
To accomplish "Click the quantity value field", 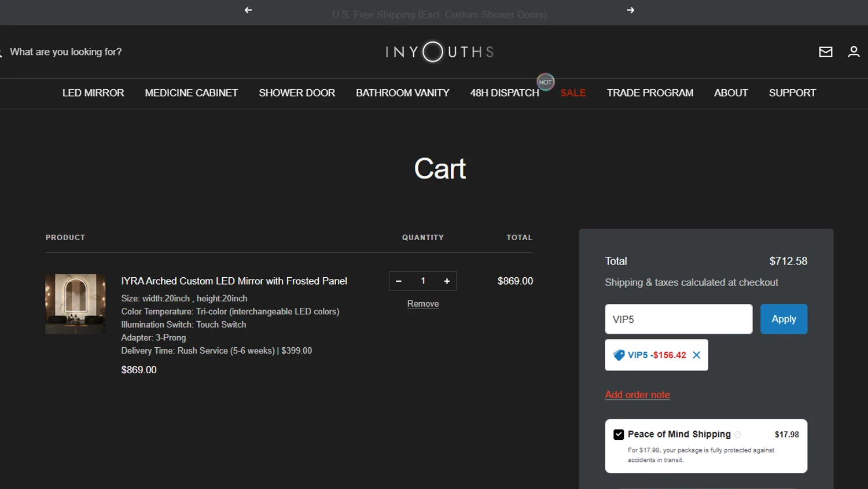I will [x=423, y=281].
